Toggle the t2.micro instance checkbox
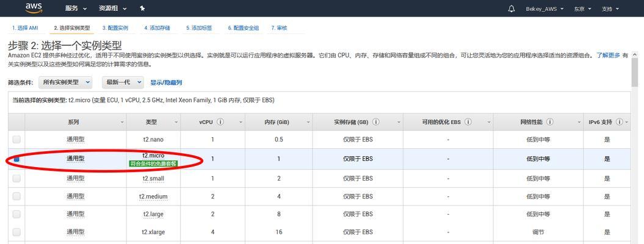Screen dimensions: 644x244 coord(16,159)
